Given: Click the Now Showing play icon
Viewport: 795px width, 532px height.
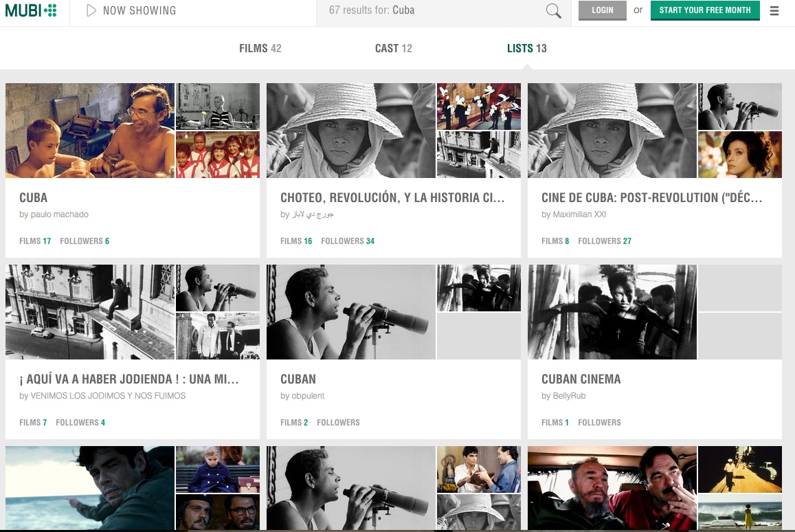Looking at the screenshot, I should [91, 10].
